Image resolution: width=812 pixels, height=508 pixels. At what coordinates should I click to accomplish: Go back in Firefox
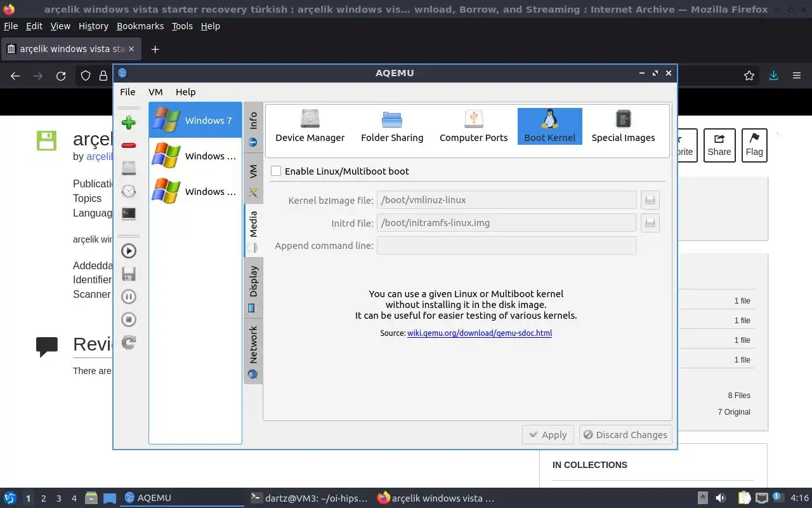pos(15,76)
